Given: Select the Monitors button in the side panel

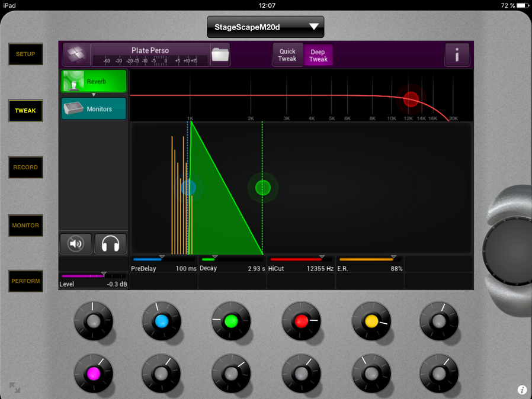Looking at the screenshot, I should pos(94,109).
